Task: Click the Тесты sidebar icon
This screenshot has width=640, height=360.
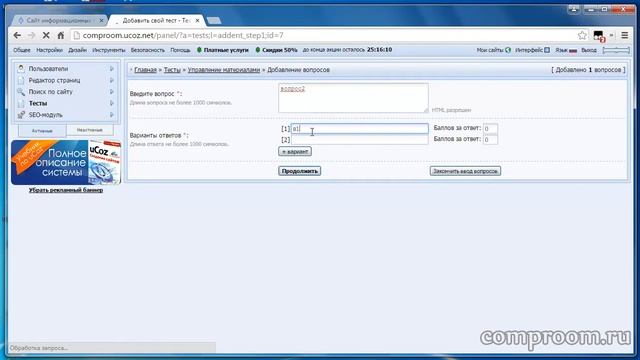Action: (21, 103)
